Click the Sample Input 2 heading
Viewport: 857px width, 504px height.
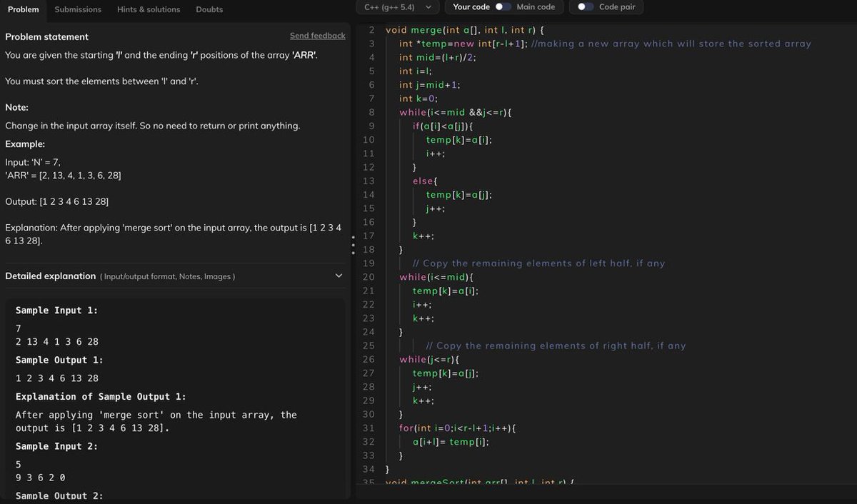tap(56, 447)
